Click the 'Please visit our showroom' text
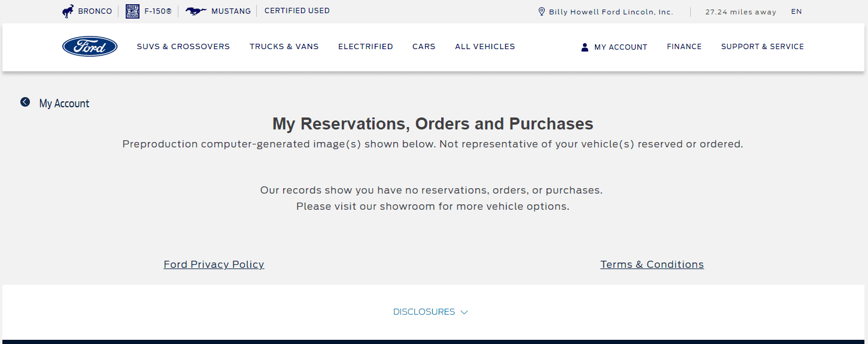The height and width of the screenshot is (344, 868). [x=432, y=206]
